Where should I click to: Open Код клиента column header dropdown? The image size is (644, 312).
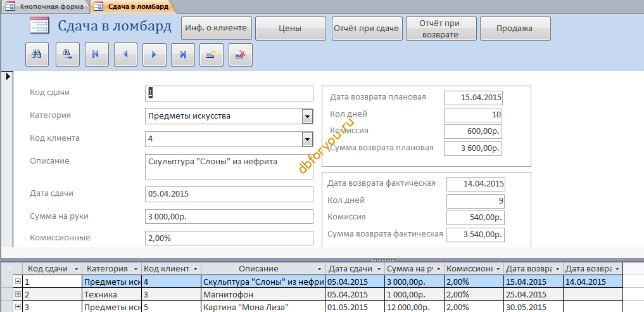(x=195, y=269)
